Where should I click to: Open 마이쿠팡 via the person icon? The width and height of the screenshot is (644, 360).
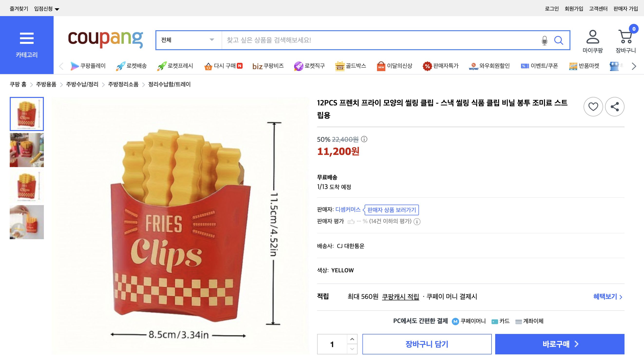[x=592, y=39]
